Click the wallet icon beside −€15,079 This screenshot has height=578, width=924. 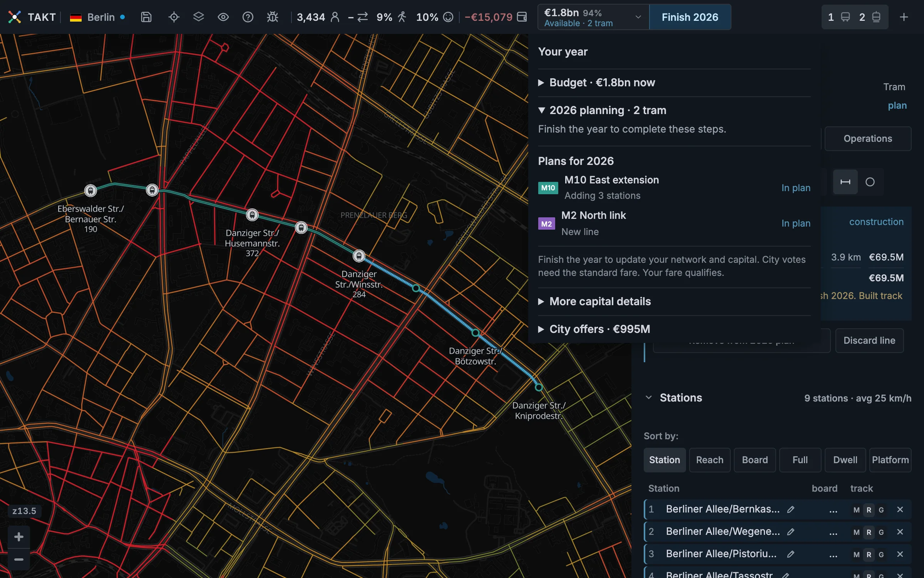pyautogui.click(x=522, y=17)
